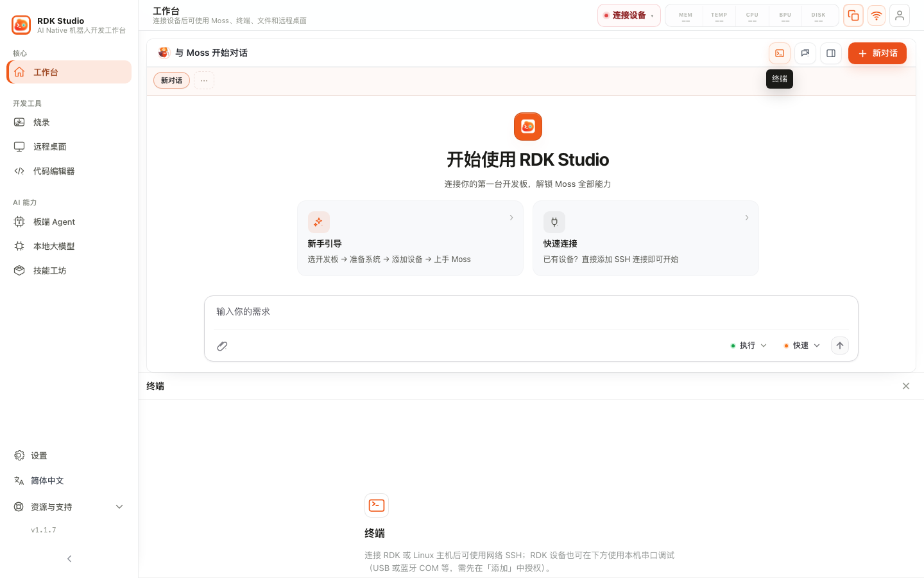
Task: Open the user account icon
Action: (x=900, y=15)
